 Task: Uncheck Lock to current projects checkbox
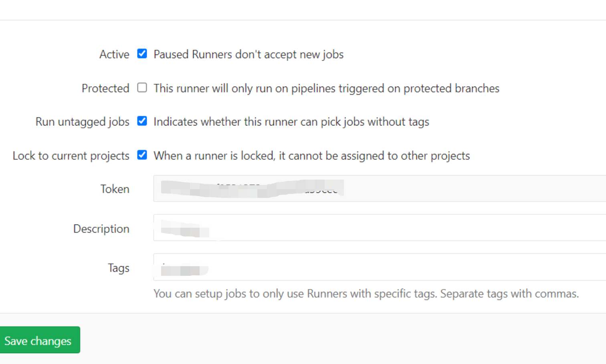pyautogui.click(x=142, y=155)
